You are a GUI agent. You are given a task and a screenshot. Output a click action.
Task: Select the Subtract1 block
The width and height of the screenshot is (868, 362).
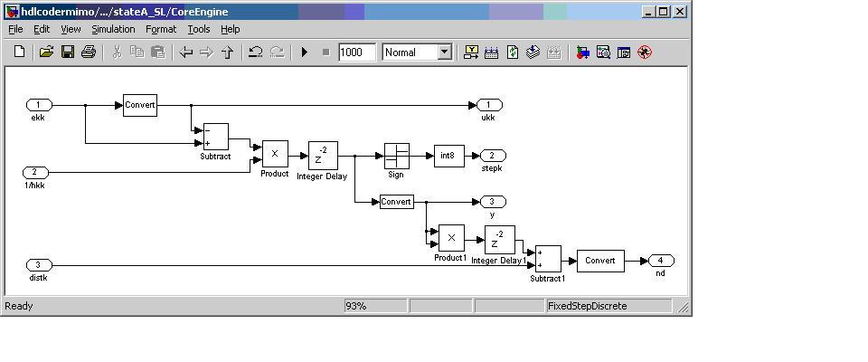click(549, 259)
